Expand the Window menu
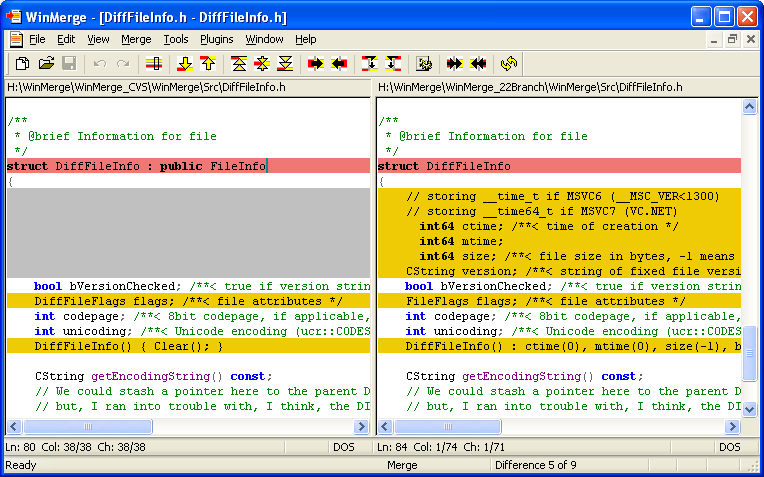Viewport: 764px width, 477px height. [264, 39]
